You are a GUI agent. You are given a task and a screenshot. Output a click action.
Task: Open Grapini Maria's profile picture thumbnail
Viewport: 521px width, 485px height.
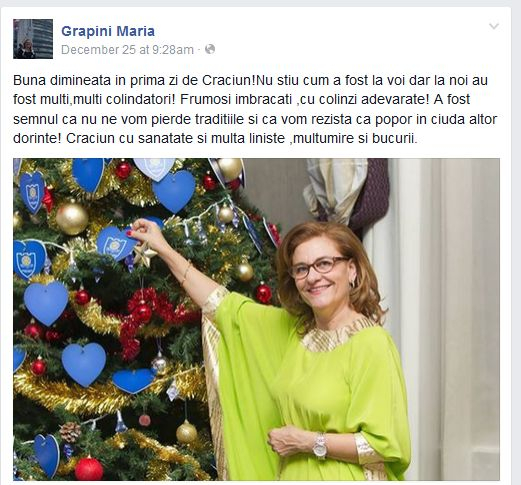coord(33,39)
